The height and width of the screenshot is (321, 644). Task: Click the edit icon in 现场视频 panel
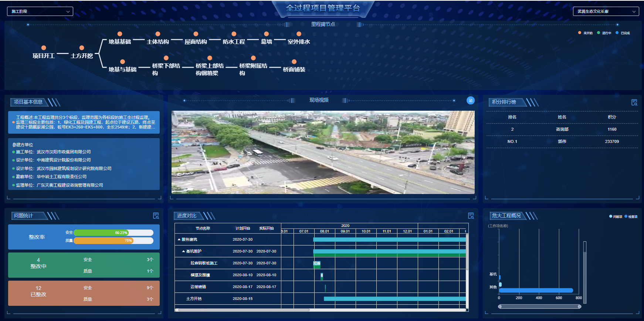(471, 100)
